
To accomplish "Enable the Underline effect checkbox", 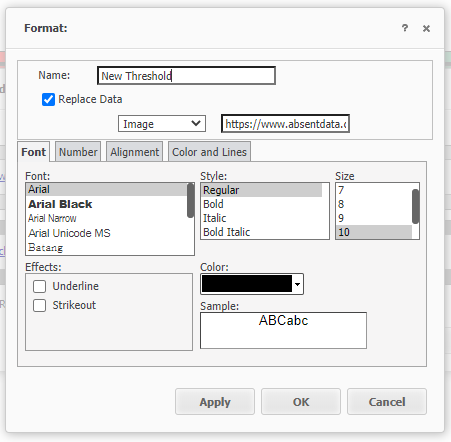I will [39, 286].
